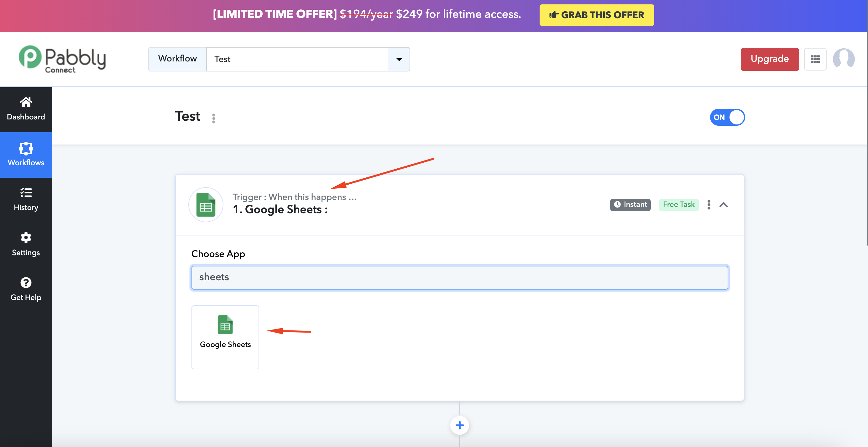868x447 pixels.
Task: Expand the Workflow selector dropdown arrow
Action: click(399, 59)
